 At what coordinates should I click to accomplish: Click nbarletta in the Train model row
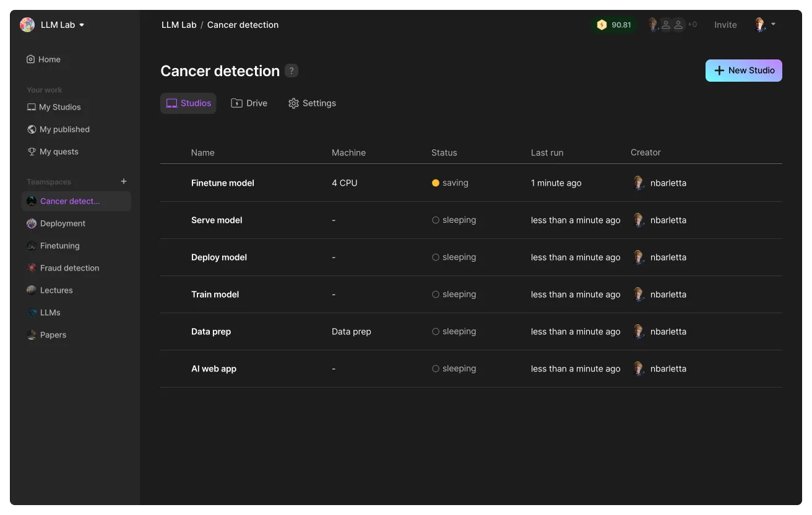[x=668, y=295]
